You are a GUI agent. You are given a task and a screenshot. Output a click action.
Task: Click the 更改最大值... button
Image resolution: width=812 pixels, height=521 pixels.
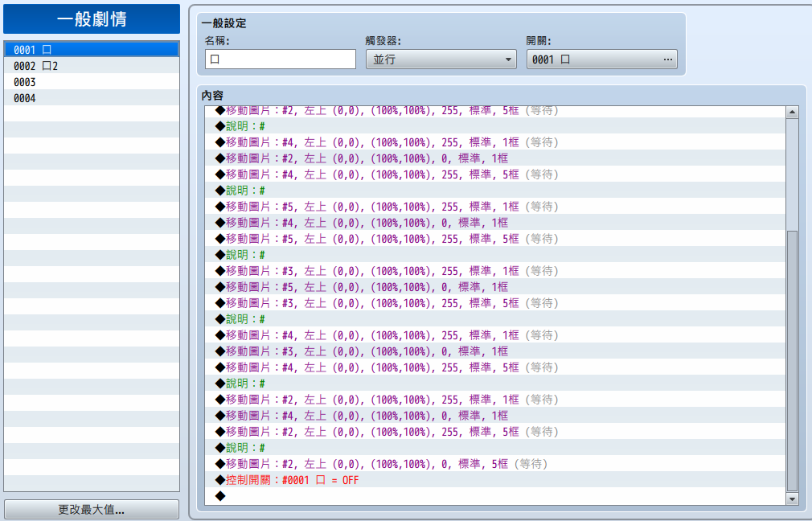[x=92, y=510]
